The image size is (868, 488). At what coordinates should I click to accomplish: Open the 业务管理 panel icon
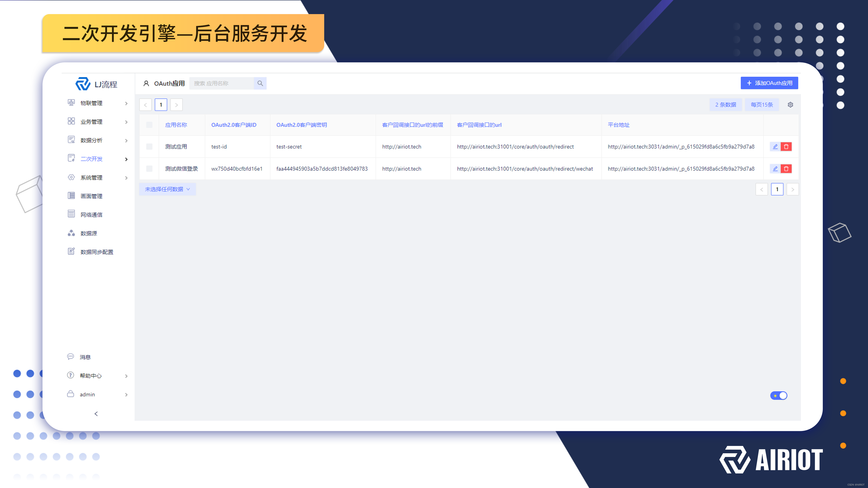pos(71,122)
